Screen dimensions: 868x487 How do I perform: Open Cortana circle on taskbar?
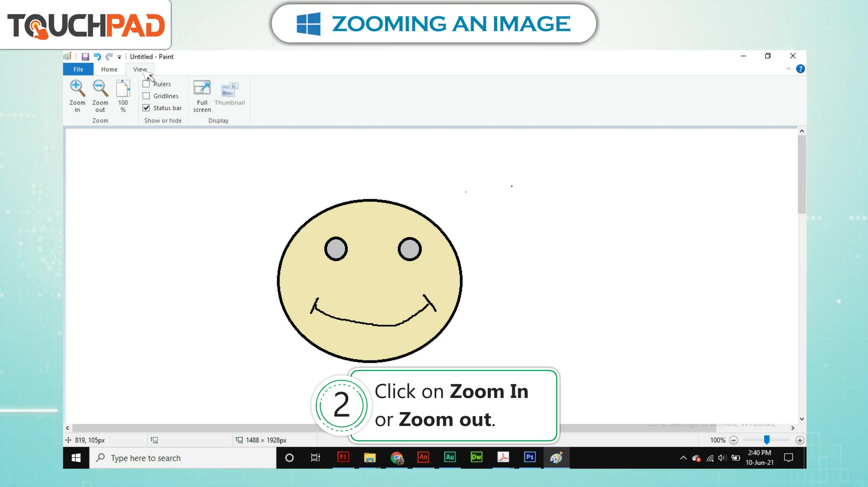[289, 458]
